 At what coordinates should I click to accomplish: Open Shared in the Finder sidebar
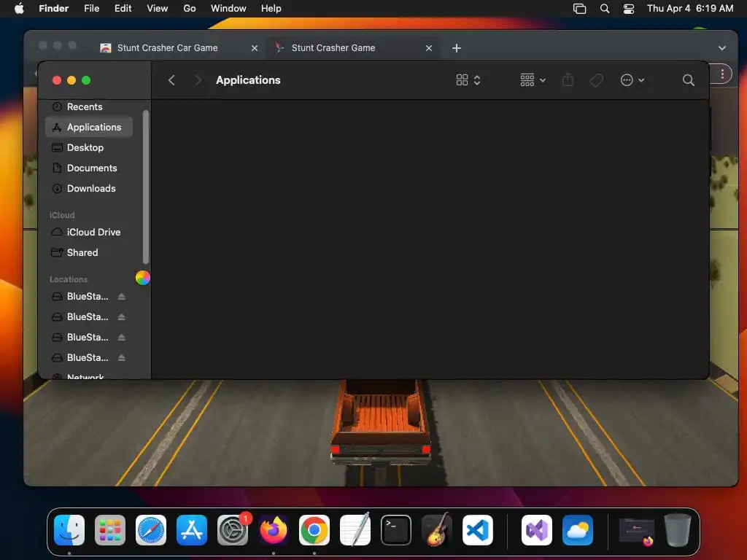(x=88, y=253)
